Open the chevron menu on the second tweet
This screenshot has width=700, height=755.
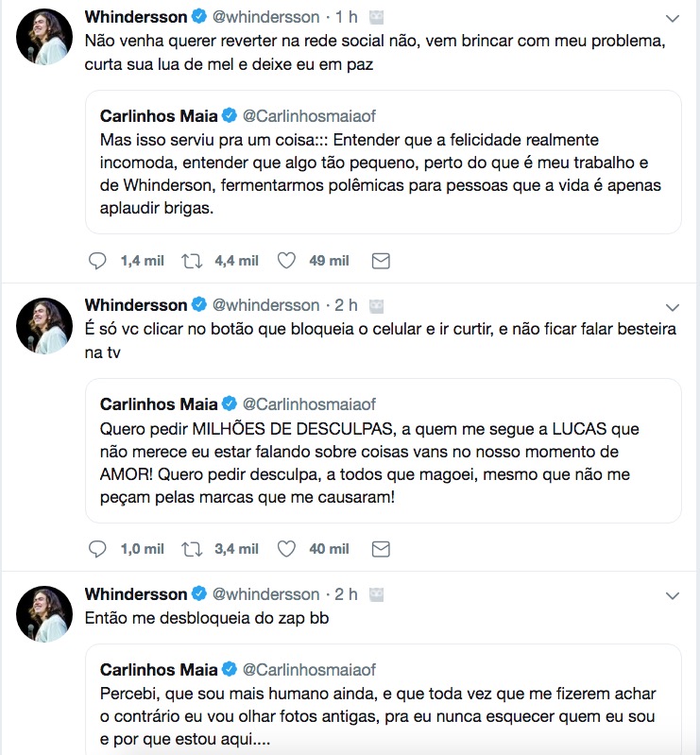pyautogui.click(x=673, y=307)
